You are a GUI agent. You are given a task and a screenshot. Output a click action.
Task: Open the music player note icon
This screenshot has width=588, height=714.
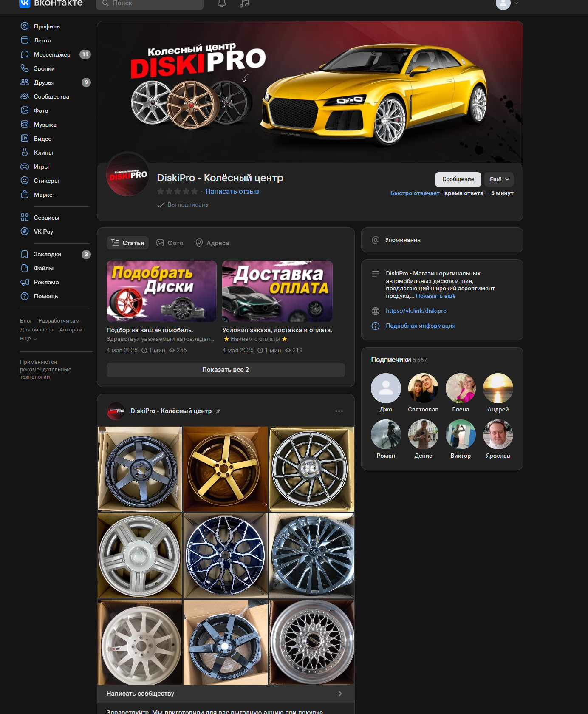pos(244,3)
